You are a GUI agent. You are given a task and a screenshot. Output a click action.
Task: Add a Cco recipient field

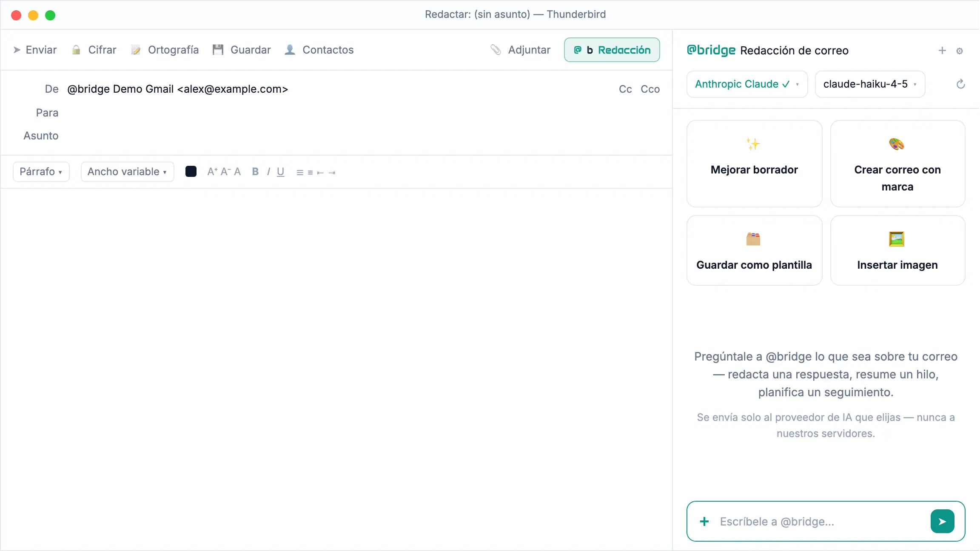pyautogui.click(x=650, y=89)
